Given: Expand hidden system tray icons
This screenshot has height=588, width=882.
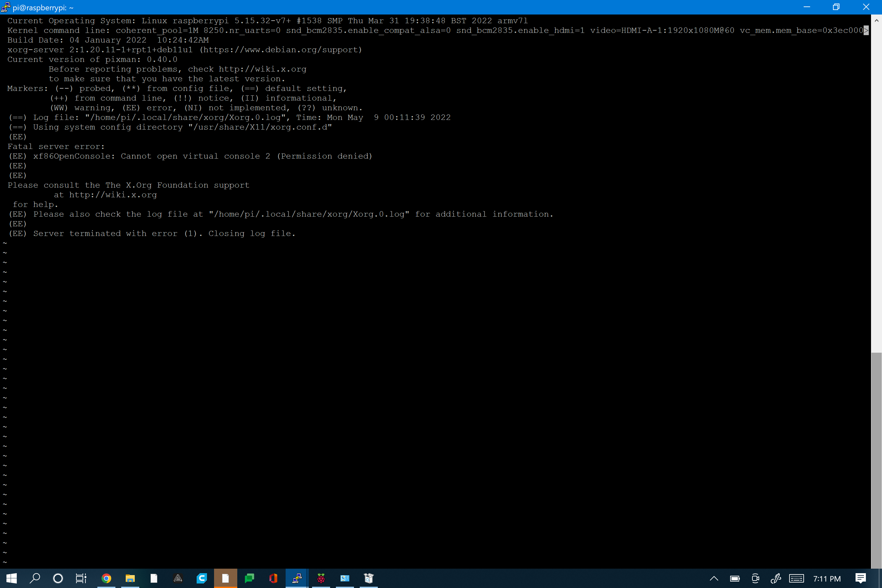Looking at the screenshot, I should pyautogui.click(x=714, y=578).
